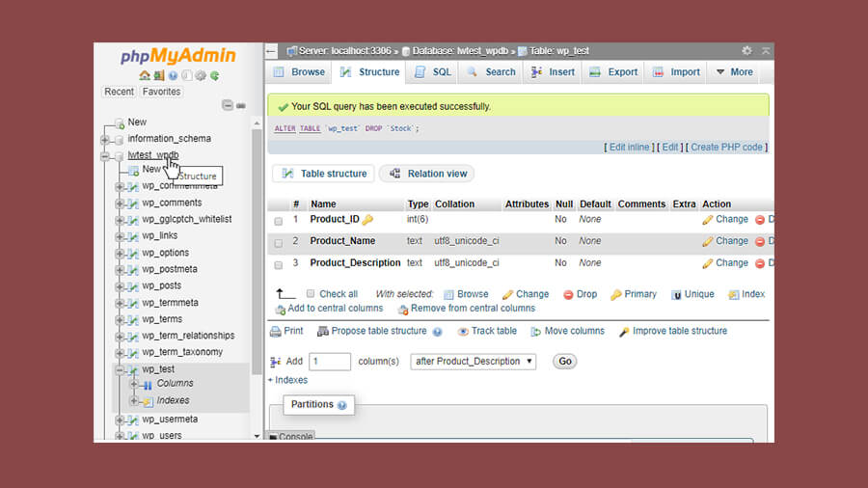Tick the Product_ID row checkbox
The width and height of the screenshot is (868, 488).
279,221
